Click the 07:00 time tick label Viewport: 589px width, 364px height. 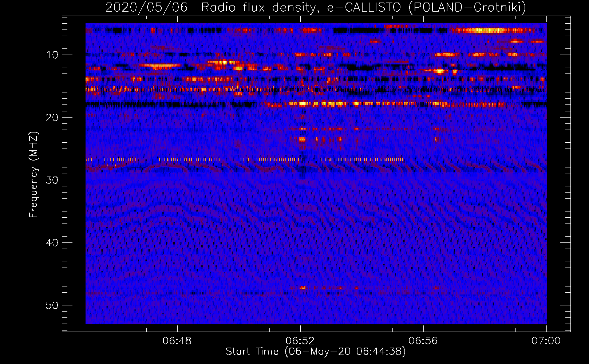tap(546, 341)
